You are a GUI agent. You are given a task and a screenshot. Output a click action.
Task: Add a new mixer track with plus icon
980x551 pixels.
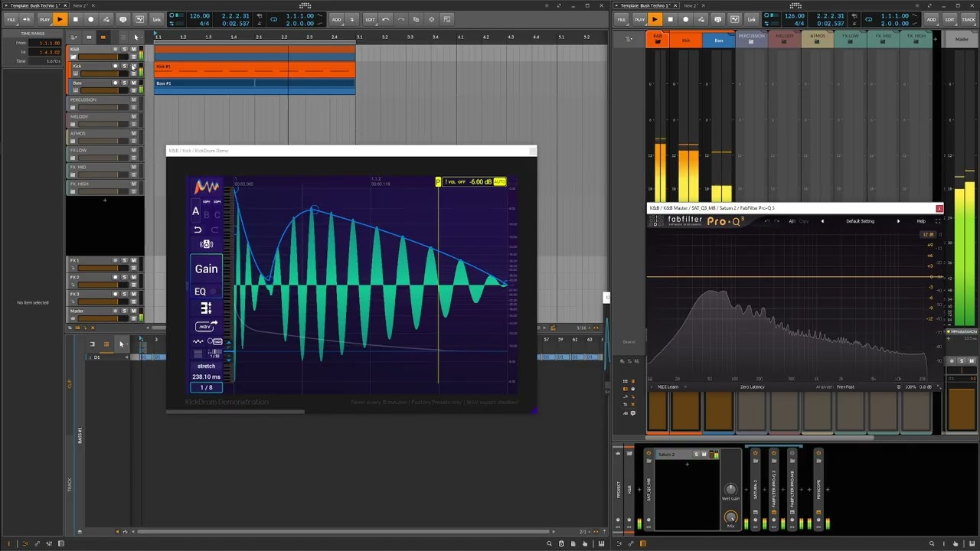tap(936, 37)
